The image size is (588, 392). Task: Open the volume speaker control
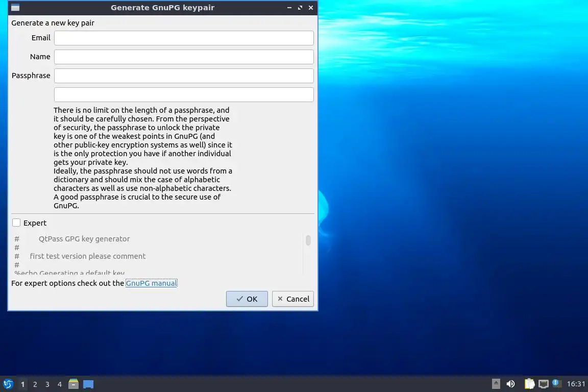[x=510, y=384]
